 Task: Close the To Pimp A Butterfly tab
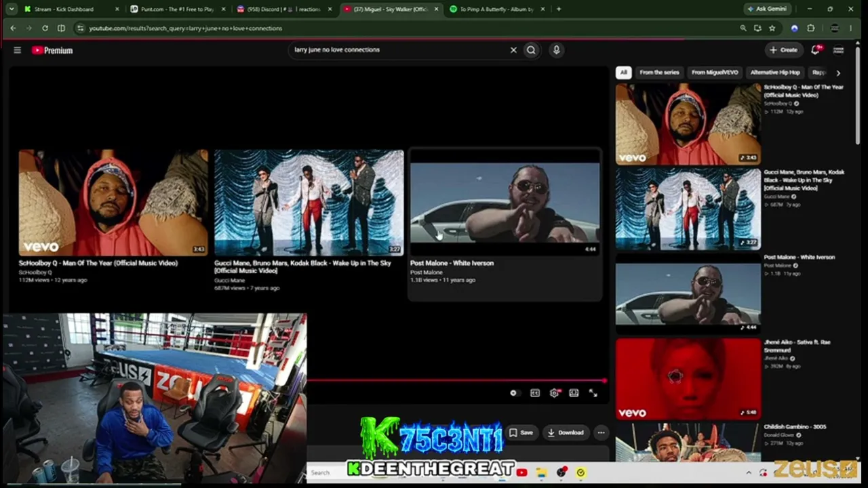coord(543,9)
